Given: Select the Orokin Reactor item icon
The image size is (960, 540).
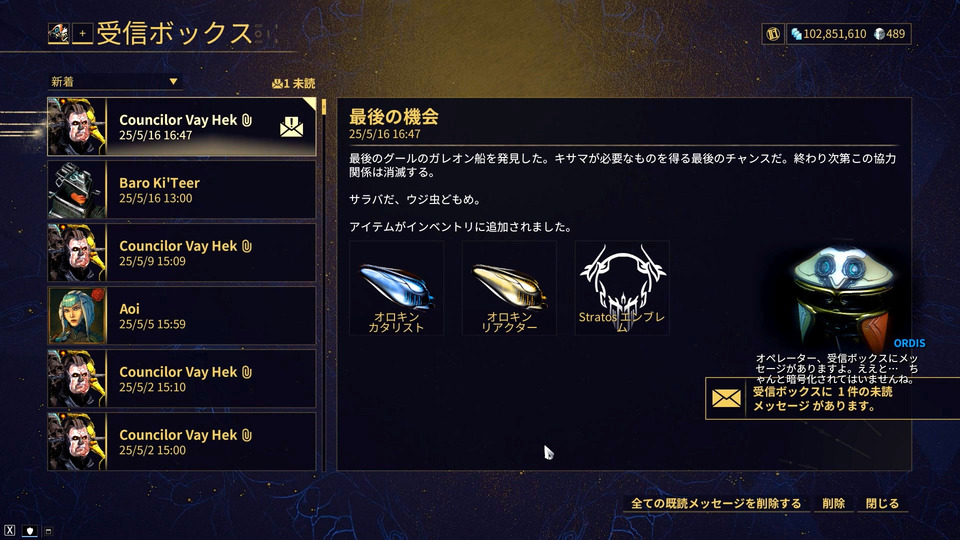Looking at the screenshot, I should (x=509, y=288).
